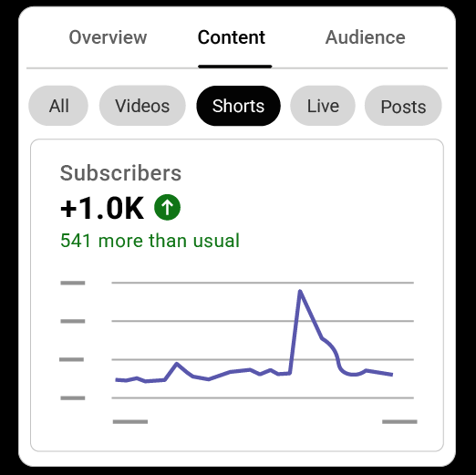Open the Audience tab

coord(366,37)
